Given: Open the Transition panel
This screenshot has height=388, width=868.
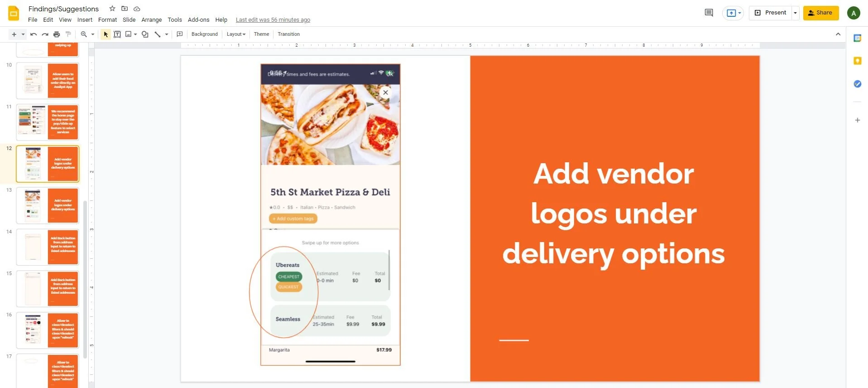Looking at the screenshot, I should 288,34.
